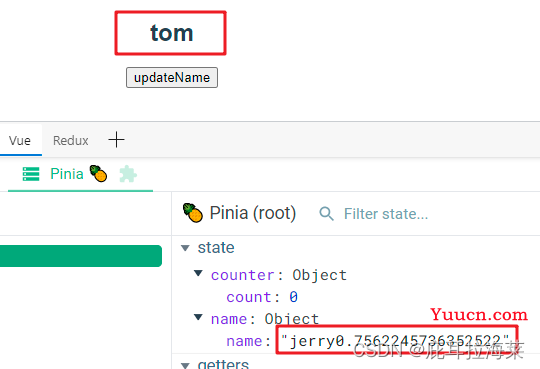This screenshot has width=540, height=369.
Task: Add a new panel with plus icon
Action: 116,140
